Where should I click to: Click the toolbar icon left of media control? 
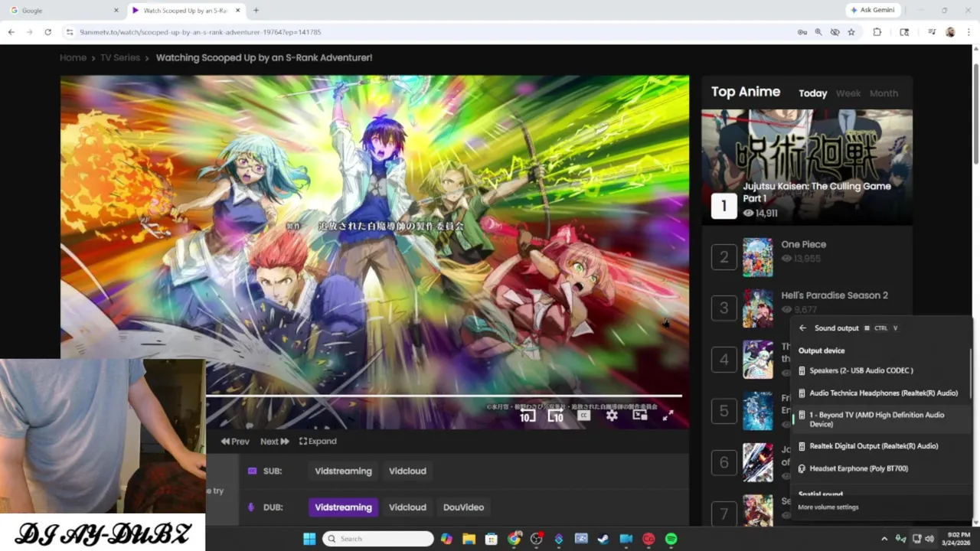[x=904, y=32]
